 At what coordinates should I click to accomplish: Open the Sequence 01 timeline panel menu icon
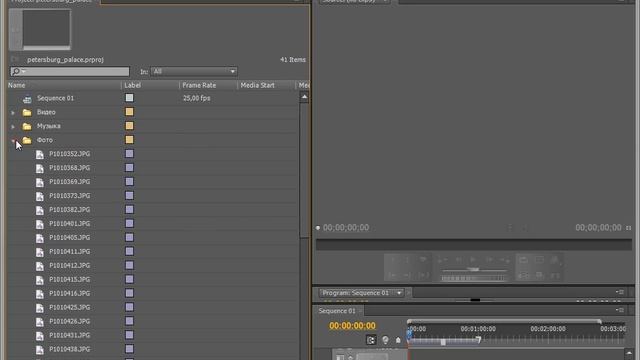[x=620, y=311]
